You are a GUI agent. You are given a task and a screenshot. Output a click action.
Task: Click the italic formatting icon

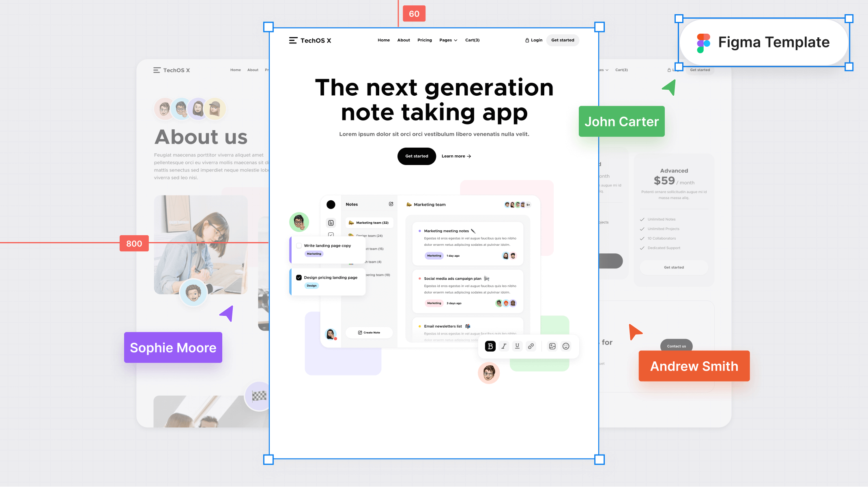coord(504,346)
